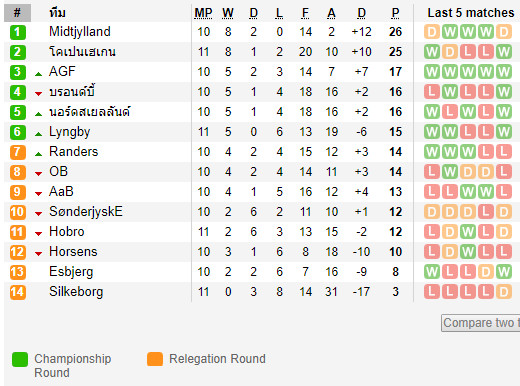Open the SønderjyskE team link
This screenshot has width=520, height=386.
click(x=86, y=212)
